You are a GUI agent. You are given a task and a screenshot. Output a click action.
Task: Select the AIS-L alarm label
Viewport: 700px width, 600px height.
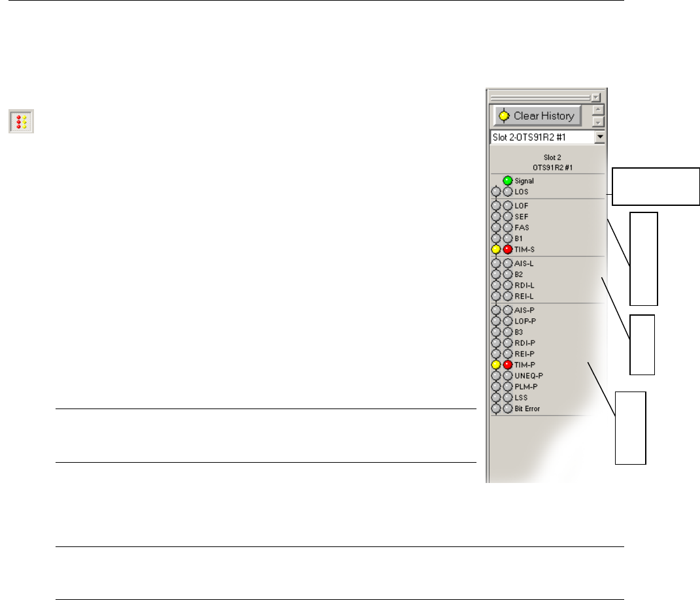coord(524,263)
